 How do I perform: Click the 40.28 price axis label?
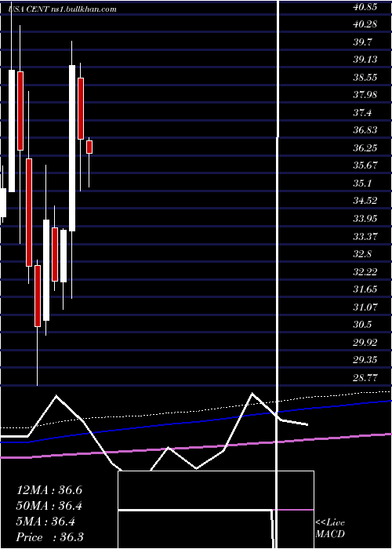click(365, 24)
